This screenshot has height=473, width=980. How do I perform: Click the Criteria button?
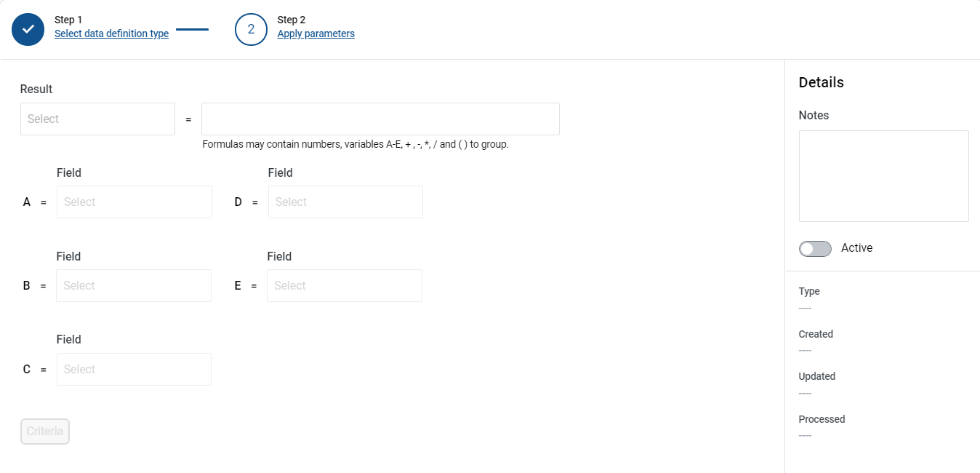tap(45, 431)
